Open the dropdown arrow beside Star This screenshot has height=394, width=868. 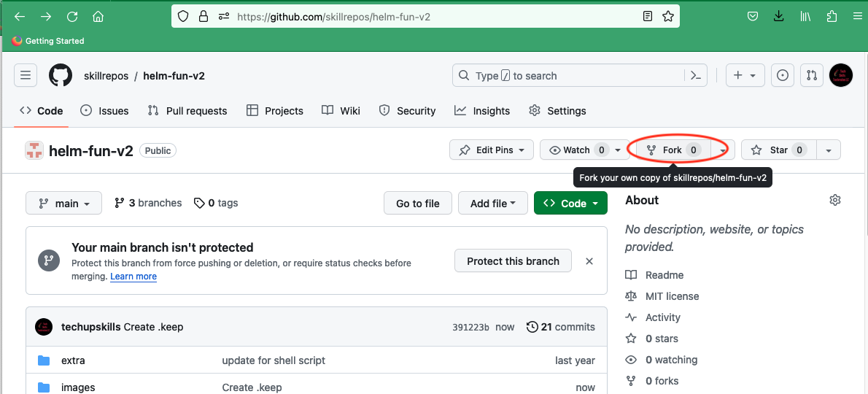(828, 150)
